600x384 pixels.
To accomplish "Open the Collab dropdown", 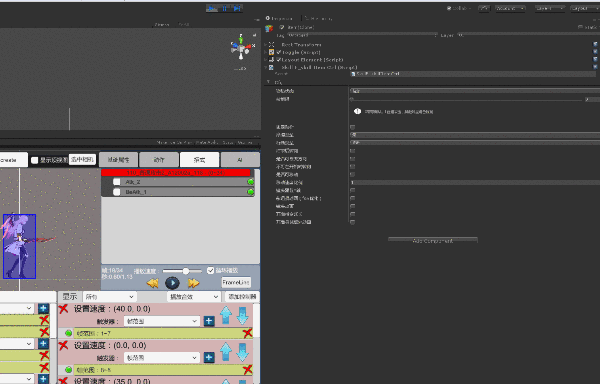I will [x=459, y=8].
